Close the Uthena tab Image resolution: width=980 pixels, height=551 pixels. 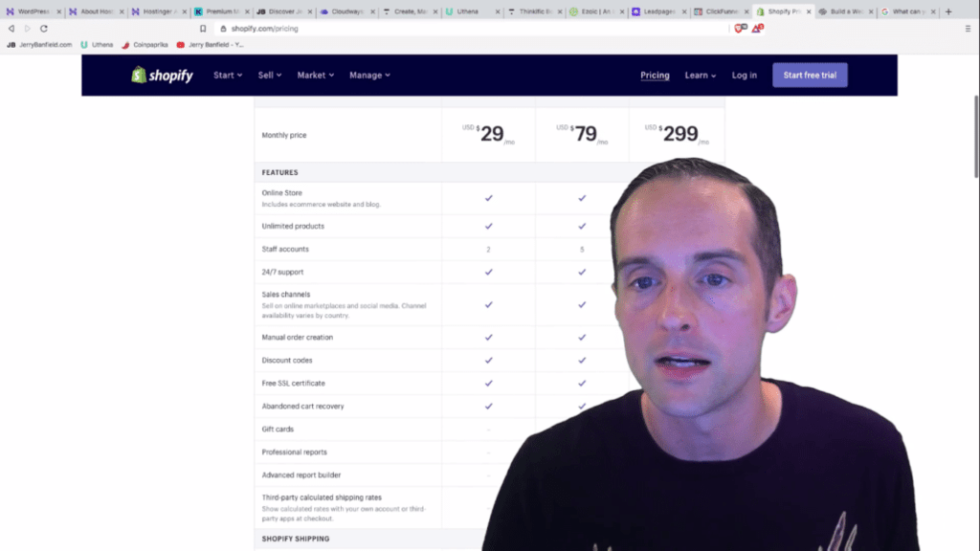coord(498,11)
